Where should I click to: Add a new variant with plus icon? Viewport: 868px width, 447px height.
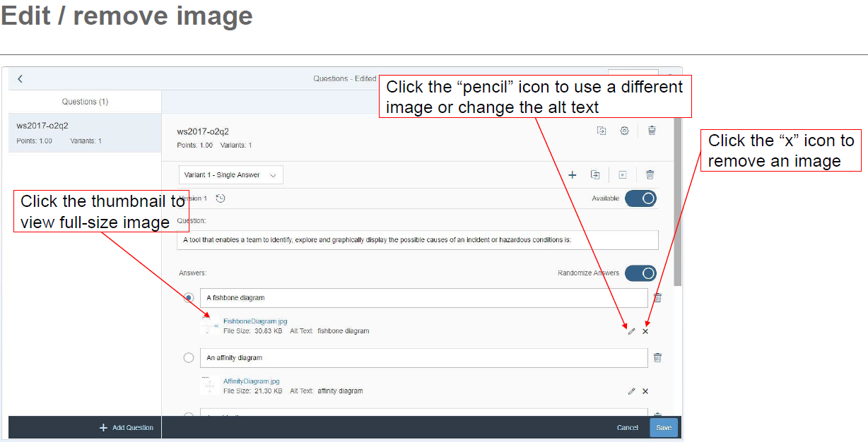pyautogui.click(x=573, y=175)
